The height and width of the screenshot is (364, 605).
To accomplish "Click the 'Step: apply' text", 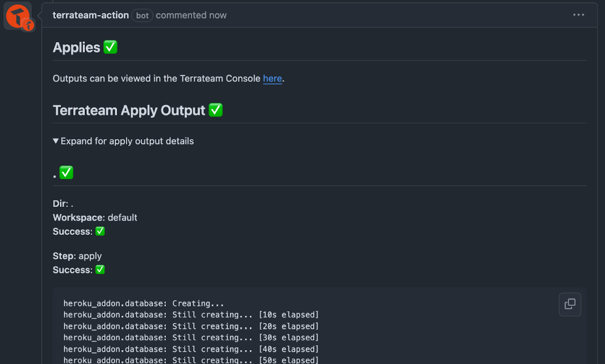I will (x=77, y=256).
